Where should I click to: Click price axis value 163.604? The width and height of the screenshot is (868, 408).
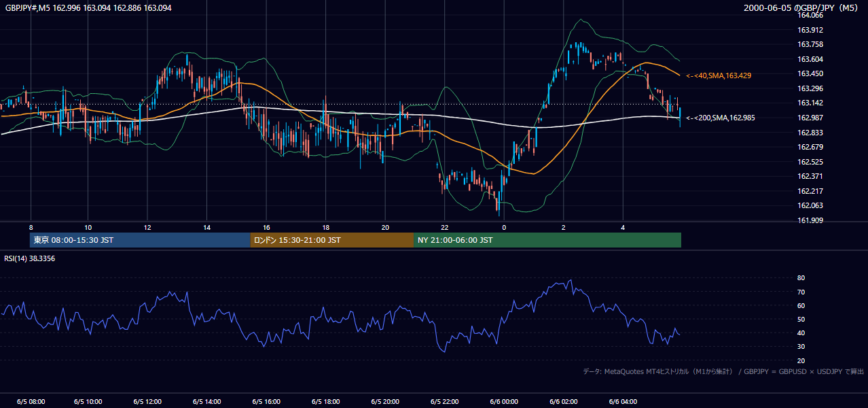(x=810, y=59)
